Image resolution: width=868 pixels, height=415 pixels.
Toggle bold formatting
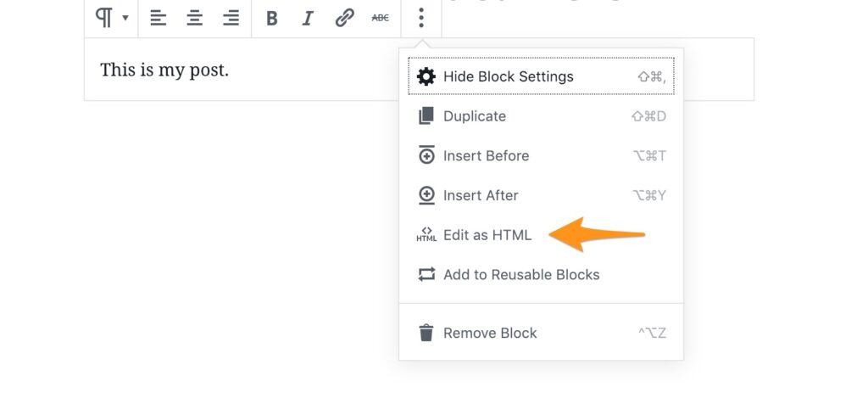coord(271,19)
